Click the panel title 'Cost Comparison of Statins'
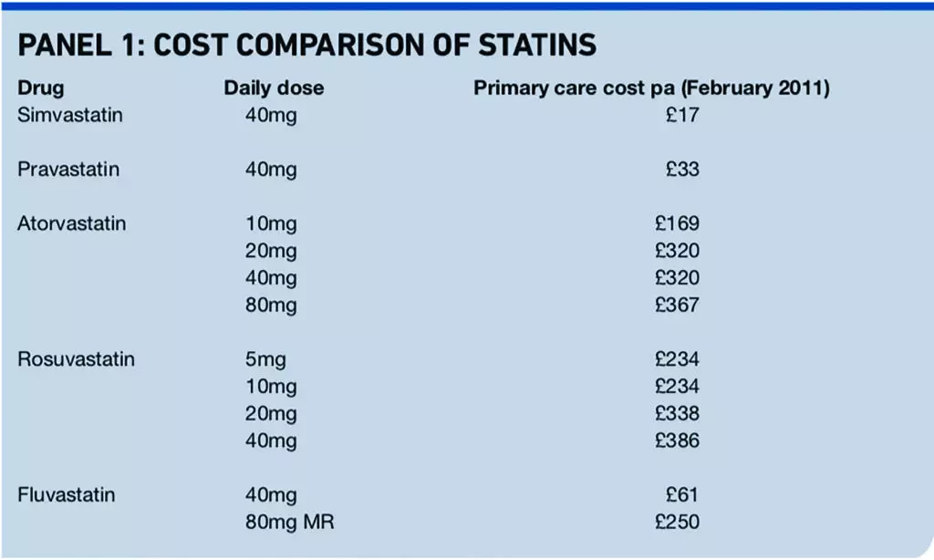Viewport: 934px width, 560px height. pyautogui.click(x=307, y=46)
